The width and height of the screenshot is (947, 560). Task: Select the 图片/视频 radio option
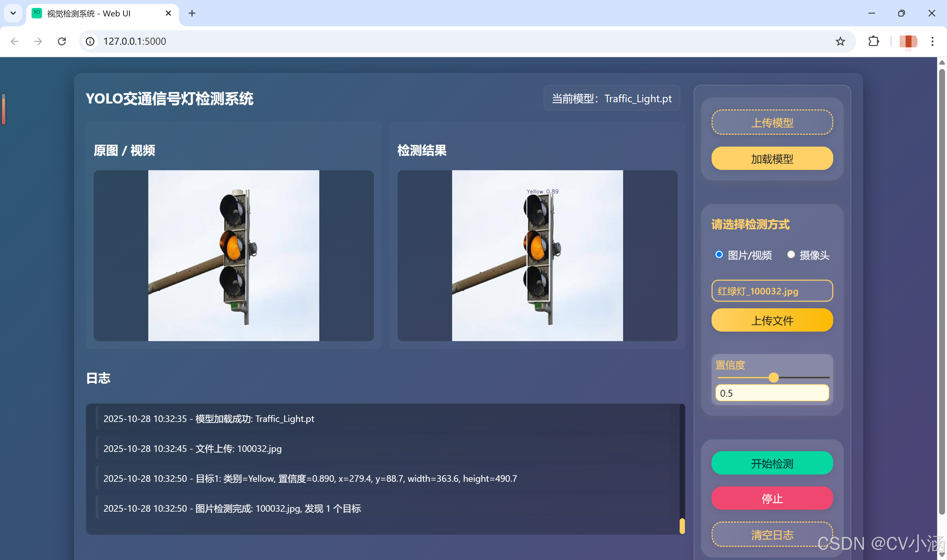[719, 255]
